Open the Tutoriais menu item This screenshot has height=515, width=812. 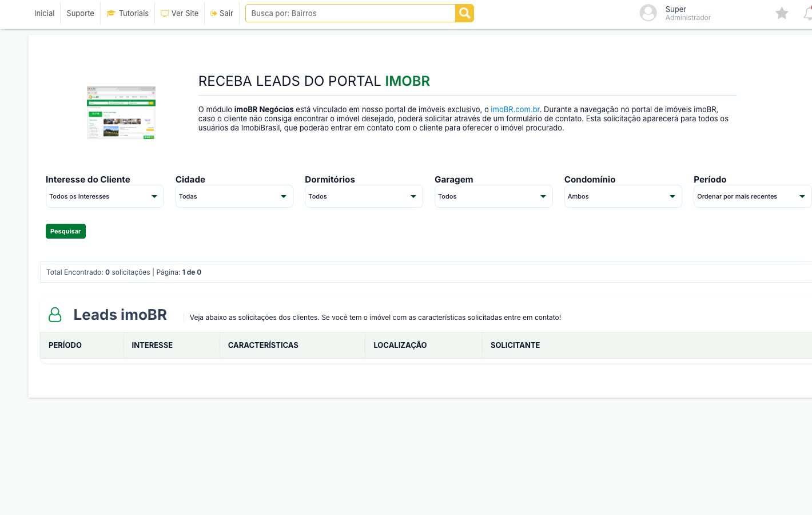click(x=128, y=13)
